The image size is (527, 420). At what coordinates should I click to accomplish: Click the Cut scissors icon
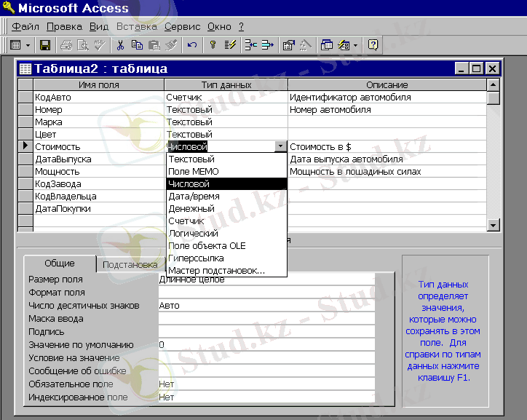click(122, 45)
